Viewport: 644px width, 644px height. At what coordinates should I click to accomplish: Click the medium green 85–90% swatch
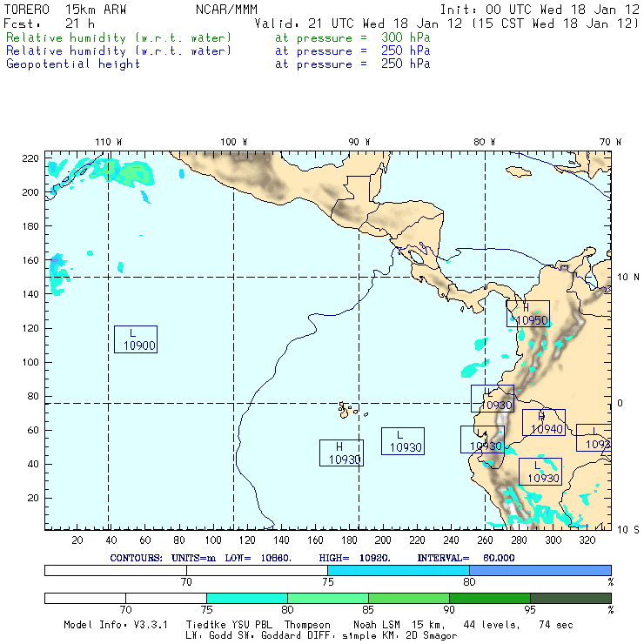[409, 598]
